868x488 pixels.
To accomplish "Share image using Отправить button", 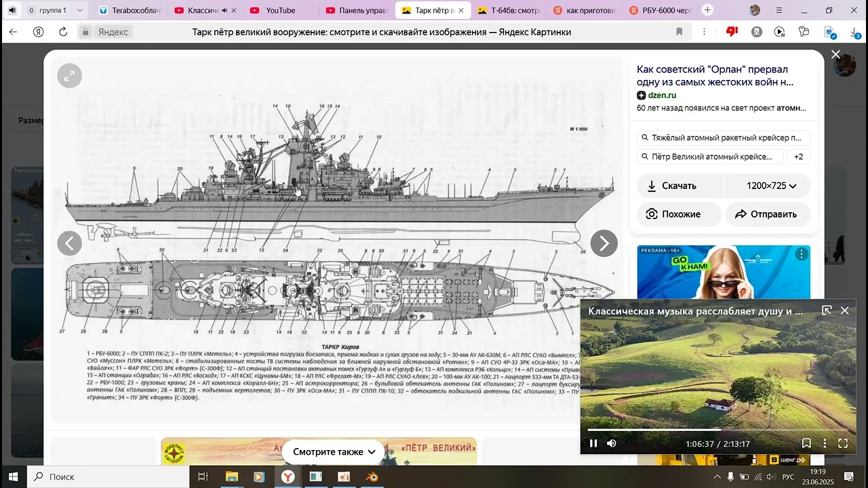I will pos(768,214).
